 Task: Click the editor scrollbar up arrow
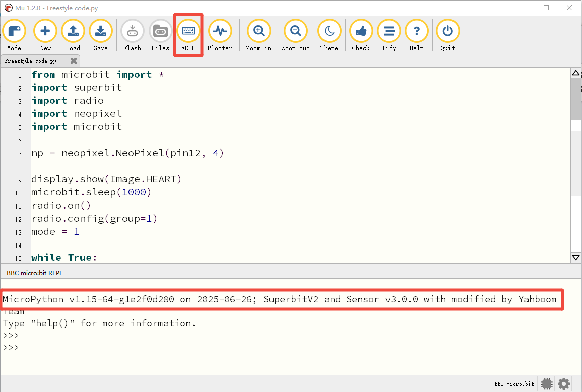575,73
